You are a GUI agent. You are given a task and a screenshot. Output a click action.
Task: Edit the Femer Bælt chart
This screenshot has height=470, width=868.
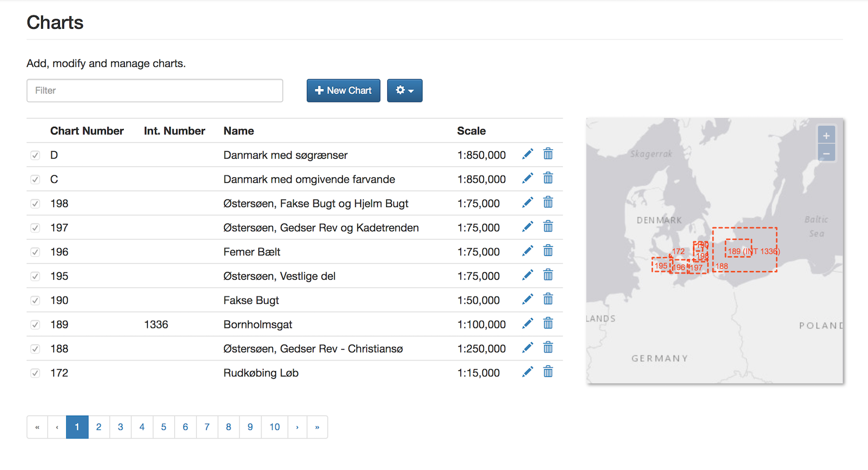click(527, 251)
